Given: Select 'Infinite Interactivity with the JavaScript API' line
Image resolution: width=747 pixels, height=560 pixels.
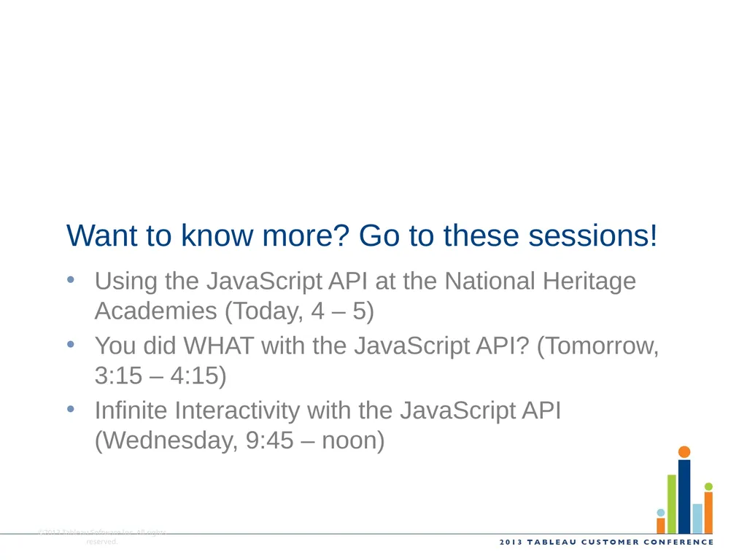Looking at the screenshot, I should 328,410.
